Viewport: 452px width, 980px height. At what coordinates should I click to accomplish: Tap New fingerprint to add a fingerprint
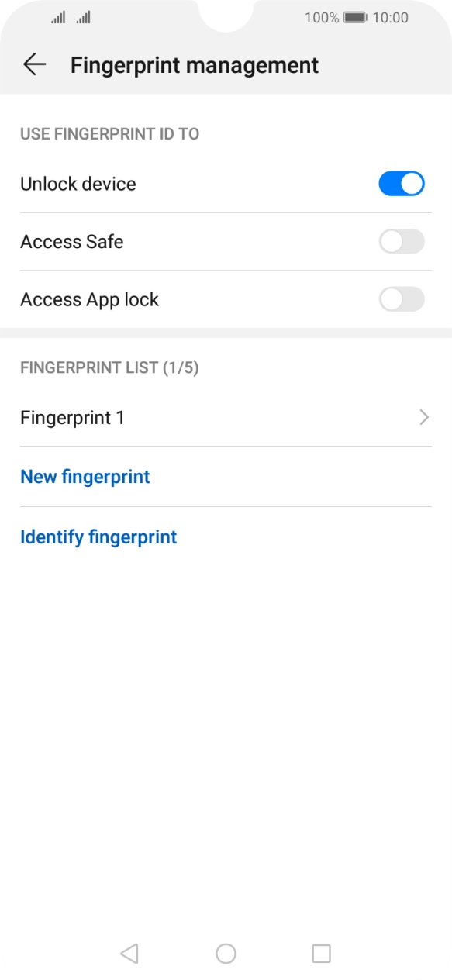point(85,477)
